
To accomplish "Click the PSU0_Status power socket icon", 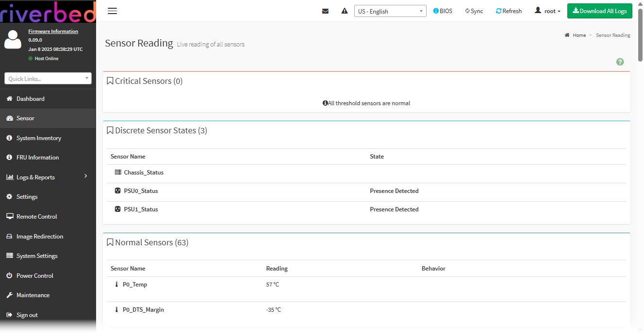I will (x=117, y=191).
